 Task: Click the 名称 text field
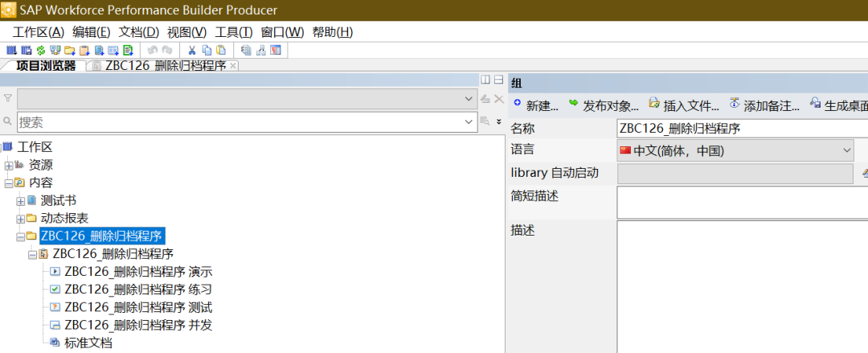point(743,129)
